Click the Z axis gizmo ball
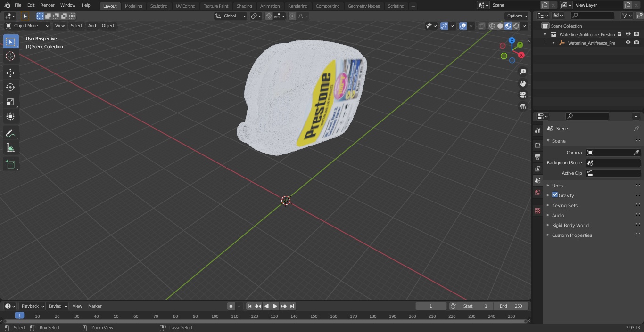Image resolution: width=644 pixels, height=332 pixels. click(x=512, y=40)
